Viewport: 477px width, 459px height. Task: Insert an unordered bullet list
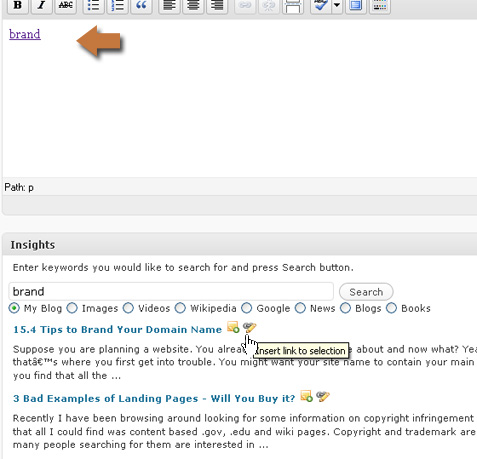point(93,6)
